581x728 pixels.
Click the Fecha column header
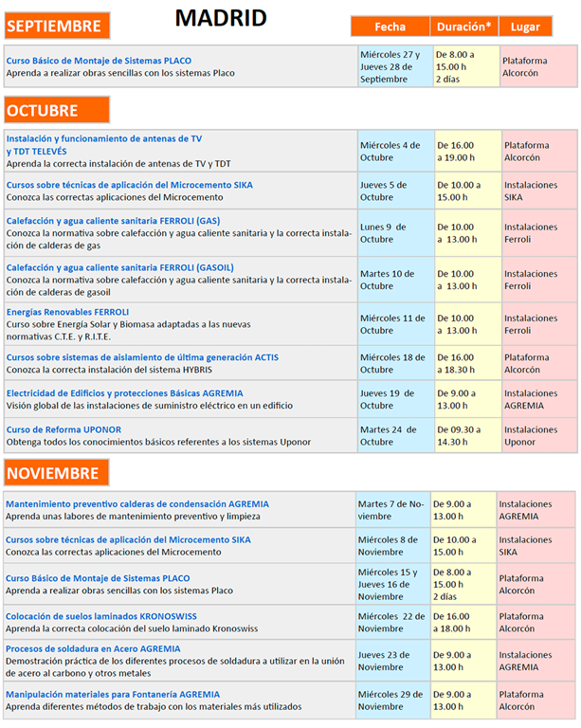390,27
